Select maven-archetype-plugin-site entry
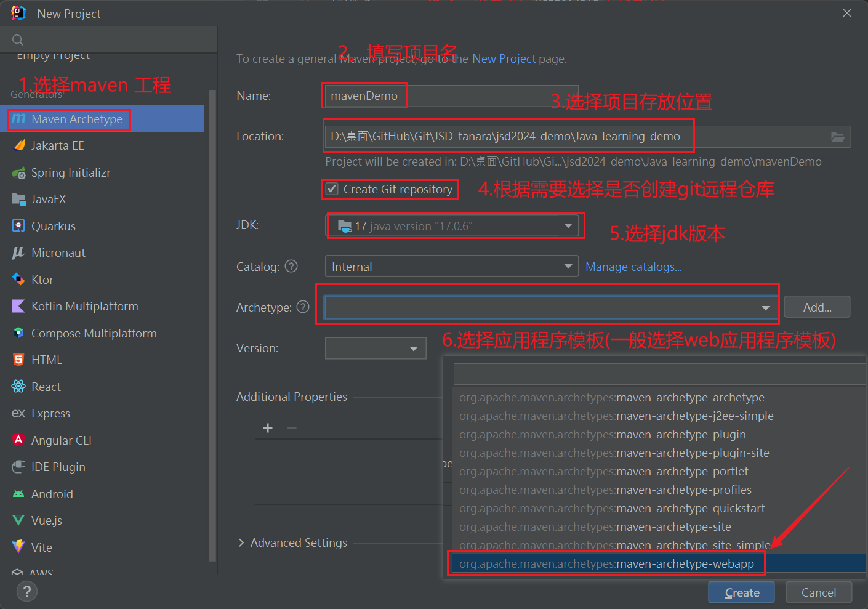 (659, 453)
